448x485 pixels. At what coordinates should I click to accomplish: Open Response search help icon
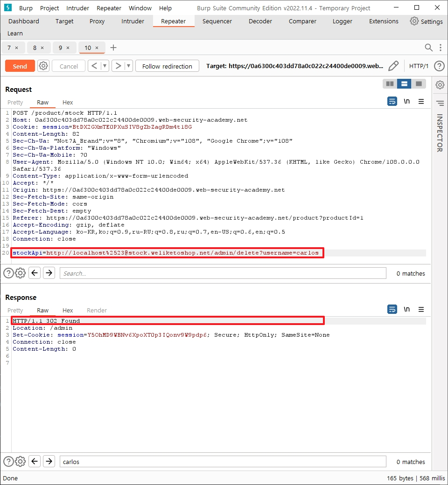(8, 462)
